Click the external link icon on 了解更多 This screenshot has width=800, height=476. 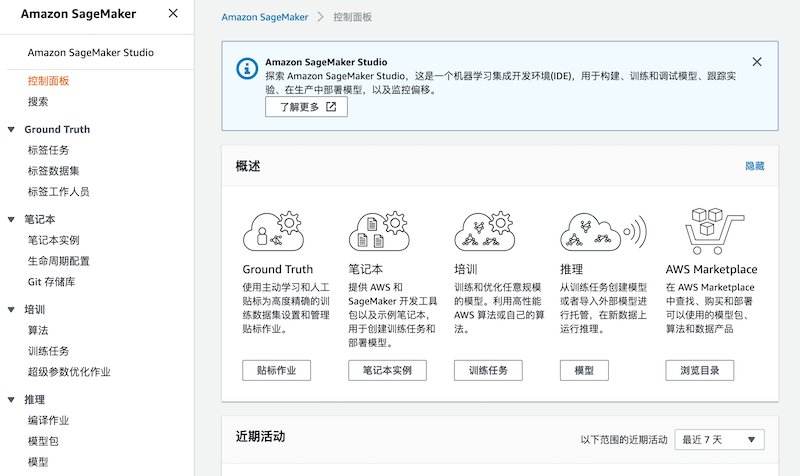331,107
